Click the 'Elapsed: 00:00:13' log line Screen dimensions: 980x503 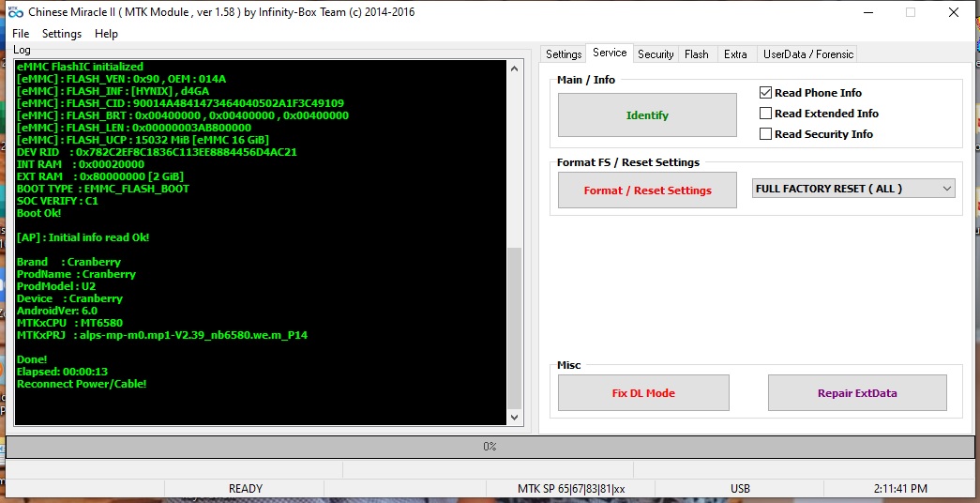click(x=62, y=372)
